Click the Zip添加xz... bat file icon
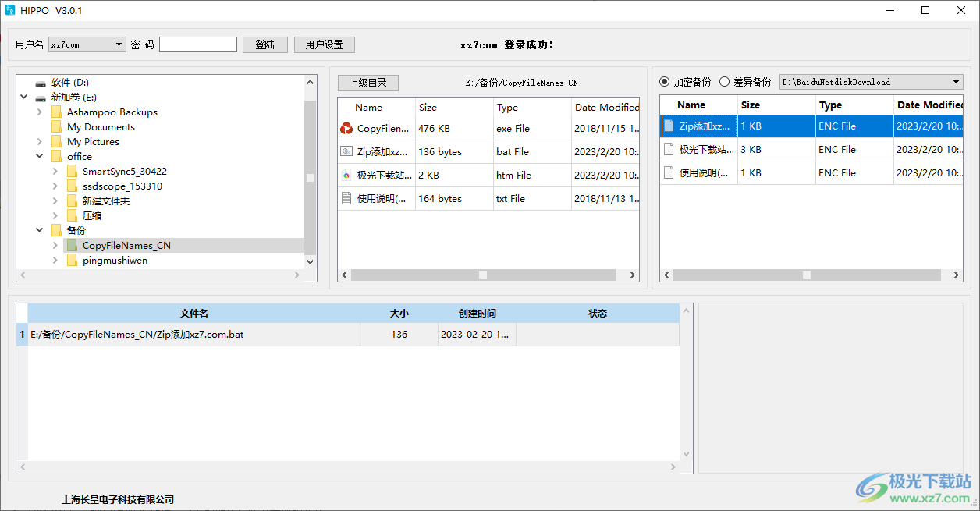980x511 pixels. 346,152
